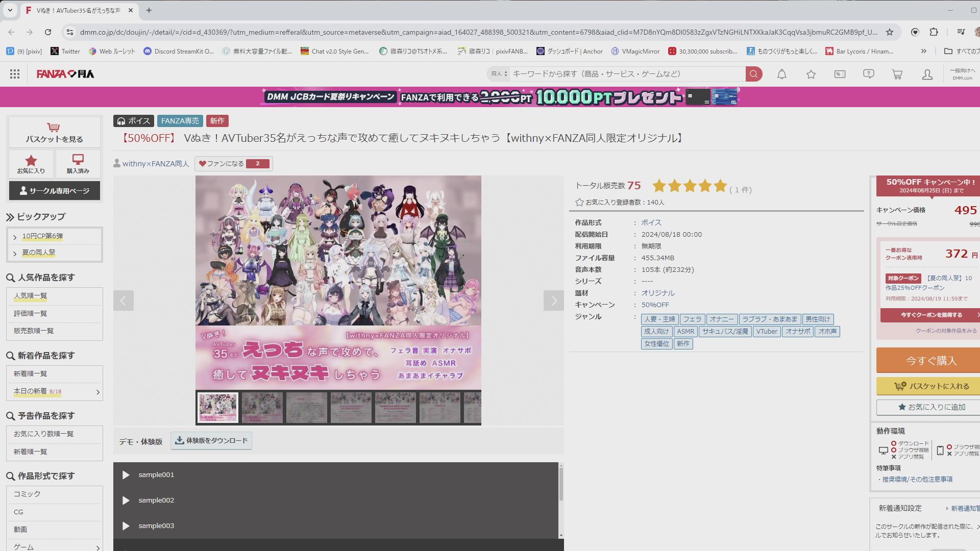Open the 同人 search category dropdown
The height and width of the screenshot is (551, 980).
pyautogui.click(x=499, y=74)
